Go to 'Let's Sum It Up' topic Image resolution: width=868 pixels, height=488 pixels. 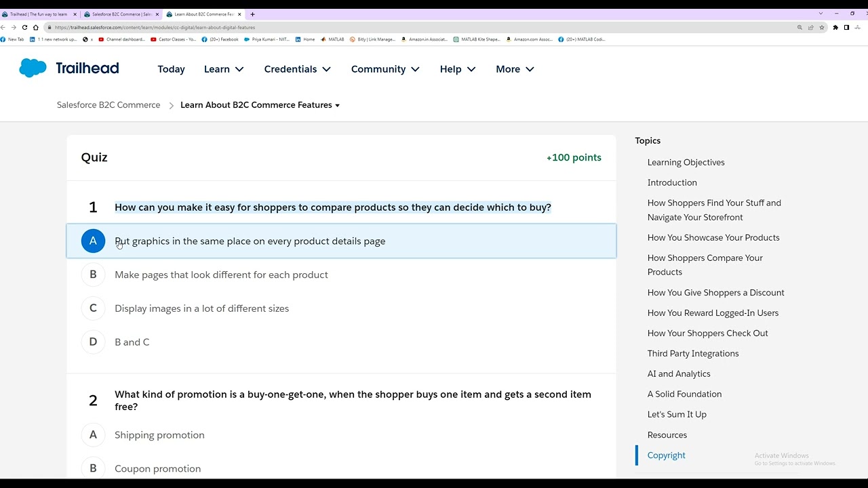pos(677,414)
